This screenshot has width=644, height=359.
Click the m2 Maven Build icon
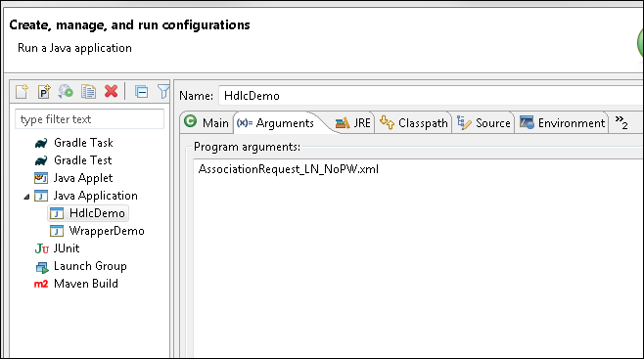click(x=41, y=284)
